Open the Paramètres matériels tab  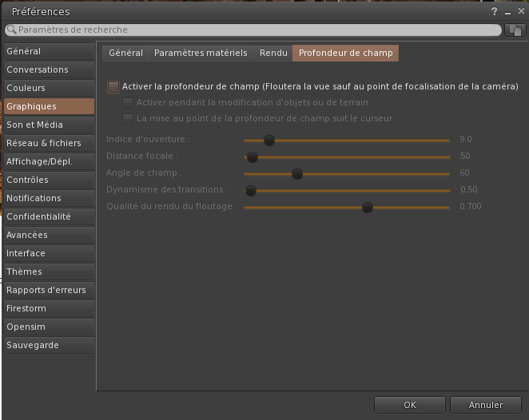coord(201,53)
